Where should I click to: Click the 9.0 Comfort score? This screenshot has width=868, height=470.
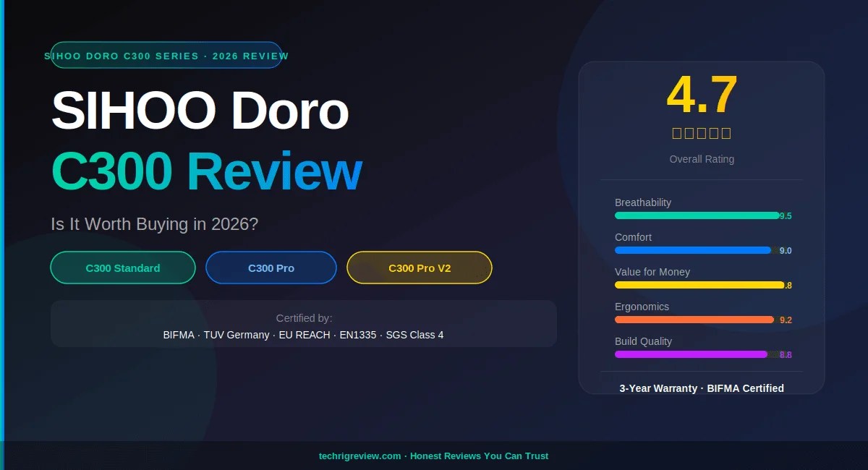click(786, 251)
